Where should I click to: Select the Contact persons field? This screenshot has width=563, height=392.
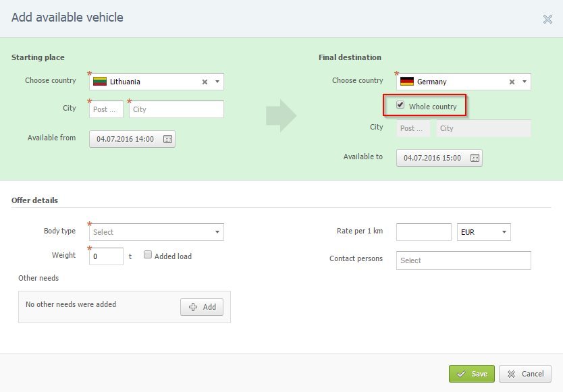point(463,260)
